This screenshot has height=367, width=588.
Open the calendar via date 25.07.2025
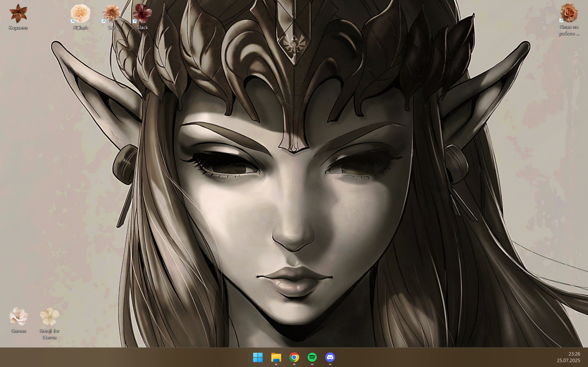click(x=568, y=360)
